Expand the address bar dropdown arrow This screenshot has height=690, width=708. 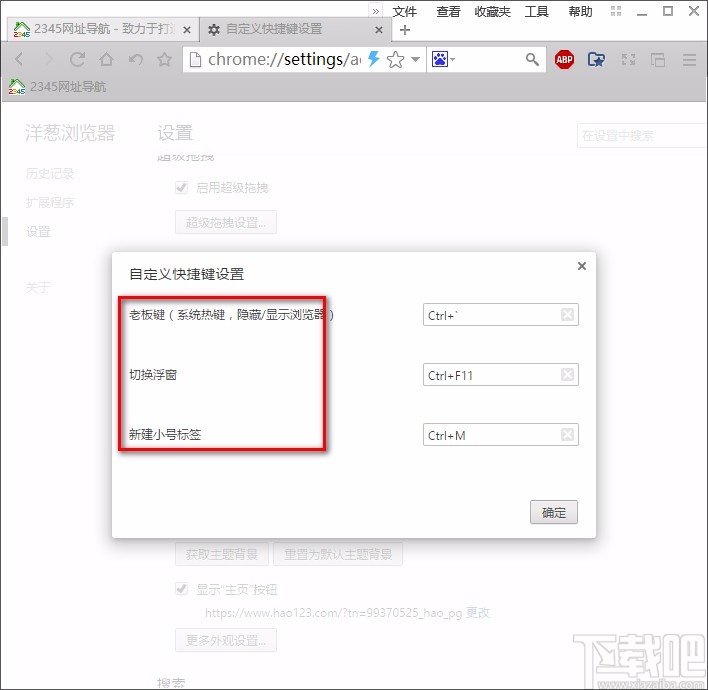click(x=415, y=59)
